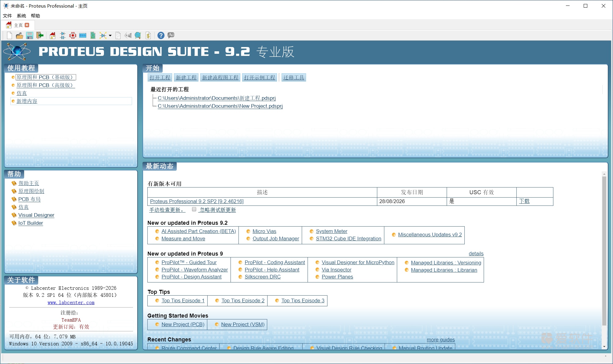Click the 3D Visualizer eye icon

128,35
